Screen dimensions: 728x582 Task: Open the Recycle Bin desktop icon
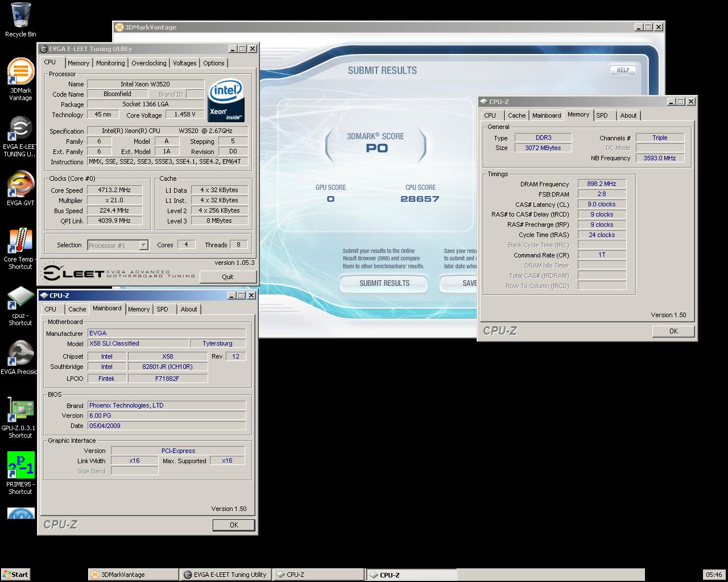click(x=20, y=20)
